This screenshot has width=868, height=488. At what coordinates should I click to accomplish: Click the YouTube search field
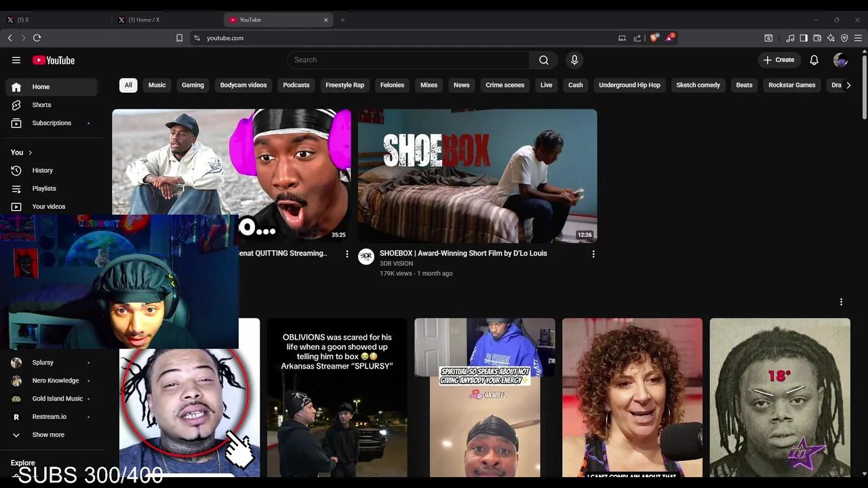coord(408,60)
